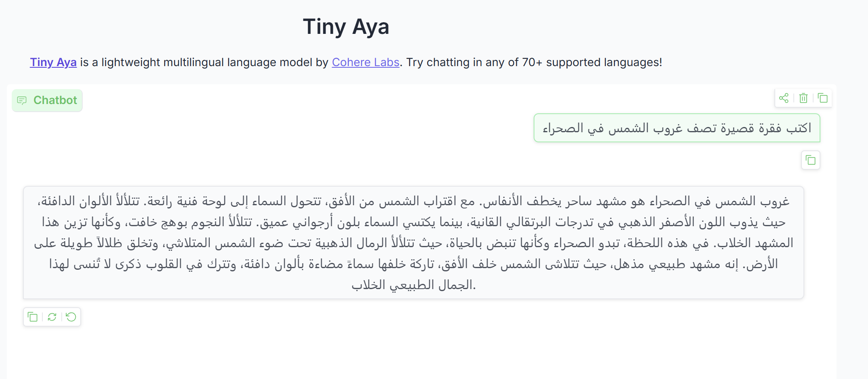Click the Tiny Aya page heading

click(346, 27)
